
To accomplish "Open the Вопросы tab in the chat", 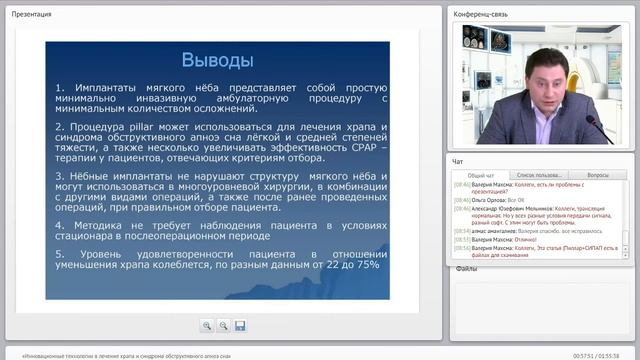I will coord(598,175).
